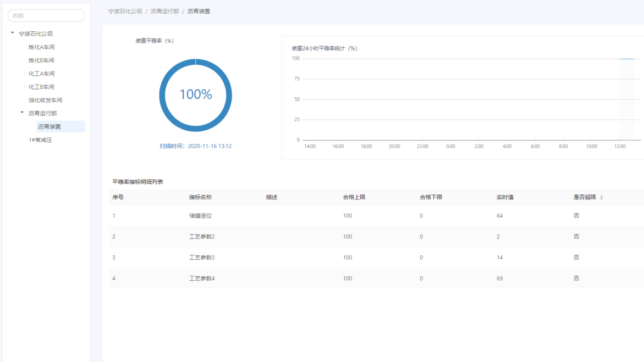The width and height of the screenshot is (644, 362).
Task: Select 油化收发车间 in the sidebar
Action: [x=46, y=100]
